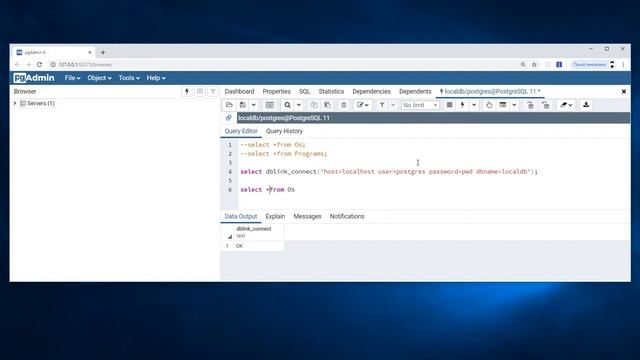The image size is (640, 360).
Task: Click the Paste rows icon
Action: pyautogui.click(x=327, y=105)
